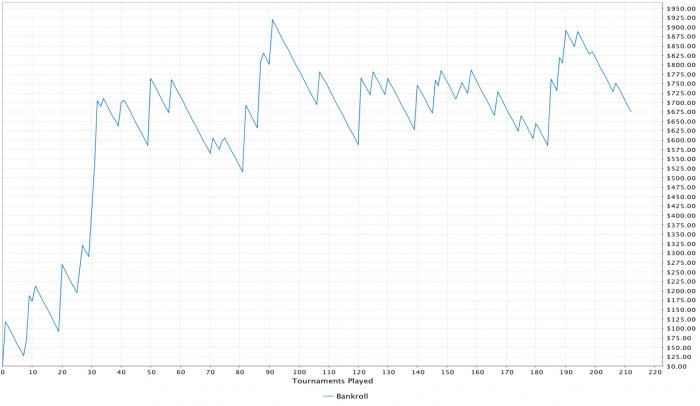Click the $700.00 y-axis label
Screen dimensions: 700x406
click(x=681, y=102)
